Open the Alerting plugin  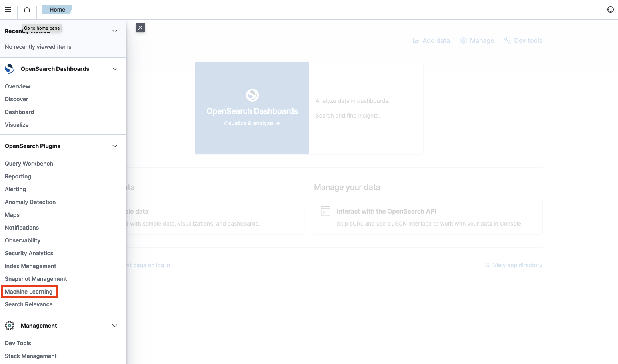tap(15, 189)
